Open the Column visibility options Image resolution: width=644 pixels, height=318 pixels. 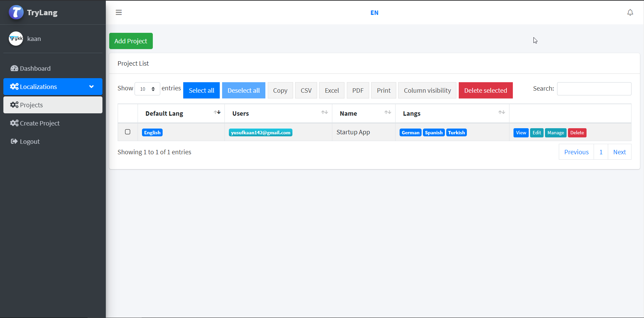[x=427, y=90]
